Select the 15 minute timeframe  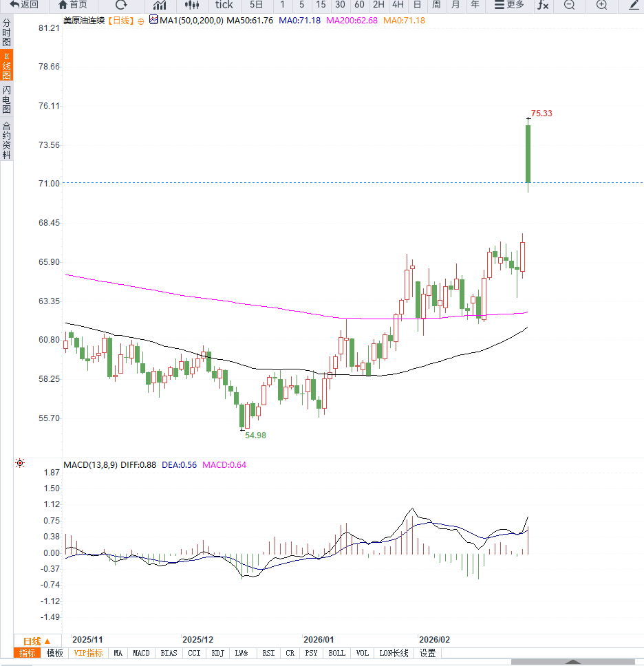pos(321,5)
